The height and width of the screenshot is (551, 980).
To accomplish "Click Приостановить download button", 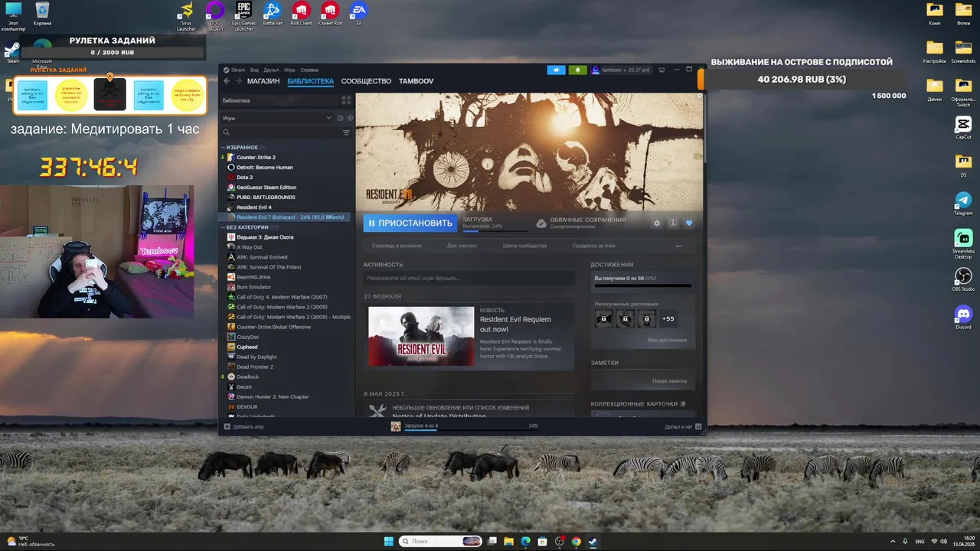I will (x=410, y=223).
